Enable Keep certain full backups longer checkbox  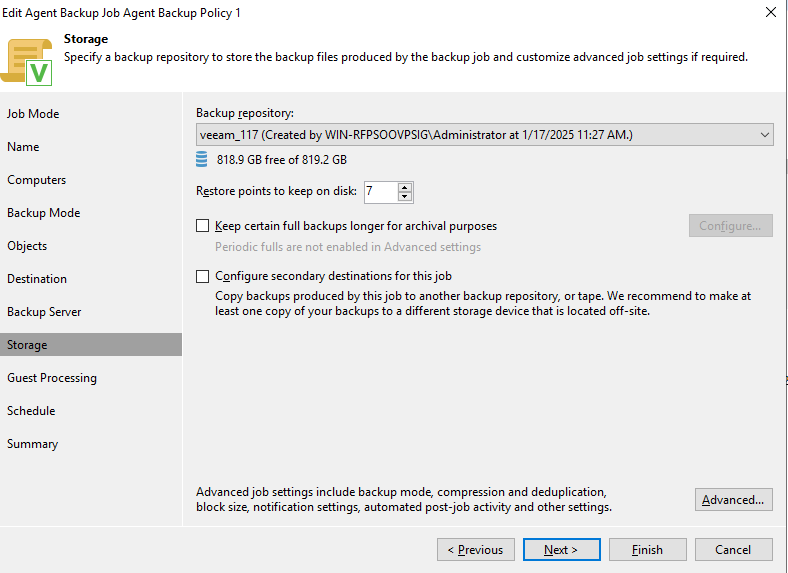pos(203,226)
